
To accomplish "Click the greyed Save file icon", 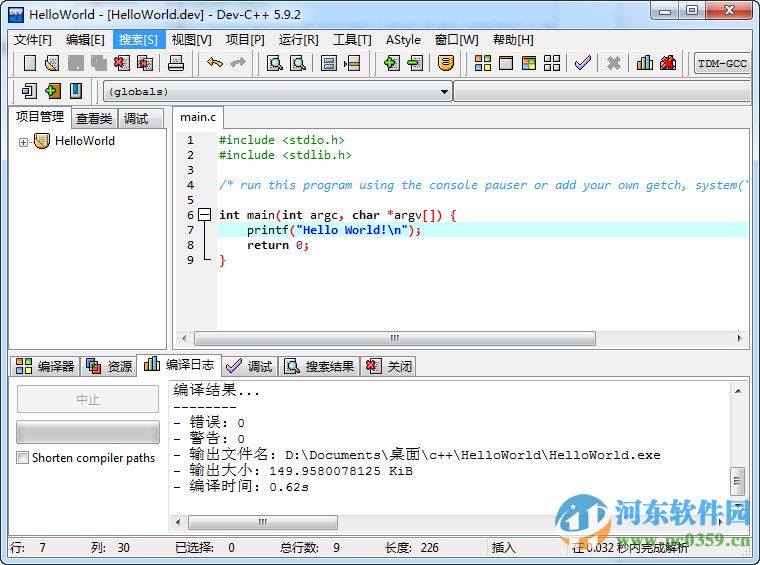I will pyautogui.click(x=76, y=63).
